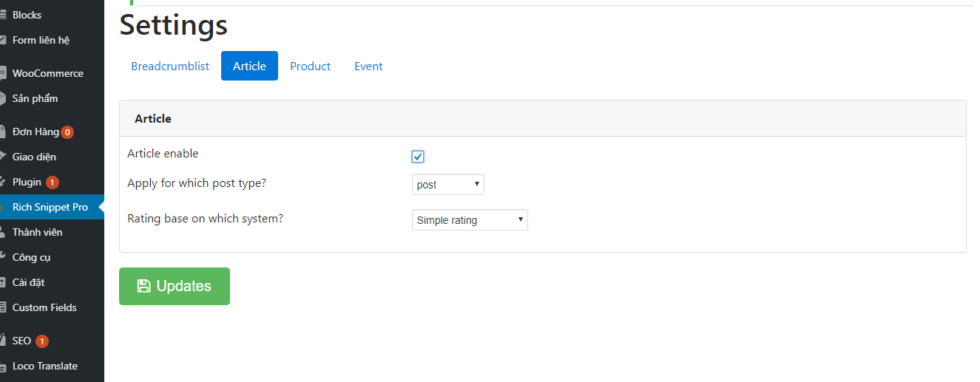Screen dimensions: 980x382
Task: Open the Event tab
Action: [x=368, y=66]
